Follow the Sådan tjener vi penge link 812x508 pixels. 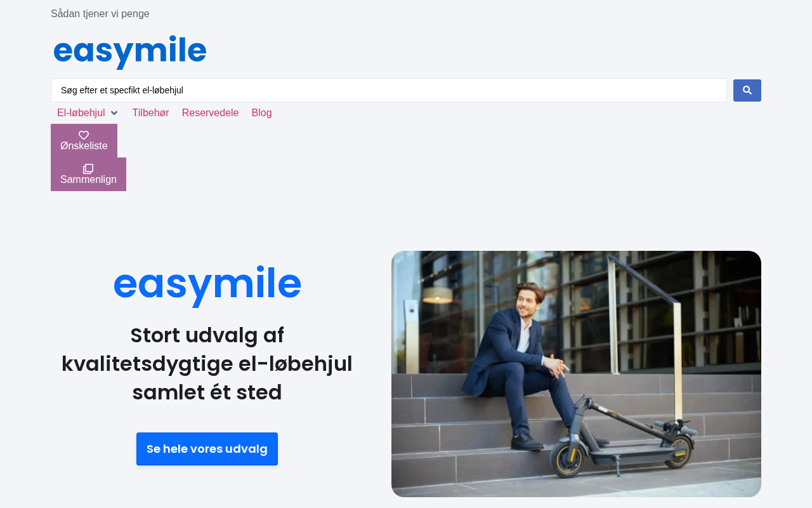pyautogui.click(x=100, y=14)
